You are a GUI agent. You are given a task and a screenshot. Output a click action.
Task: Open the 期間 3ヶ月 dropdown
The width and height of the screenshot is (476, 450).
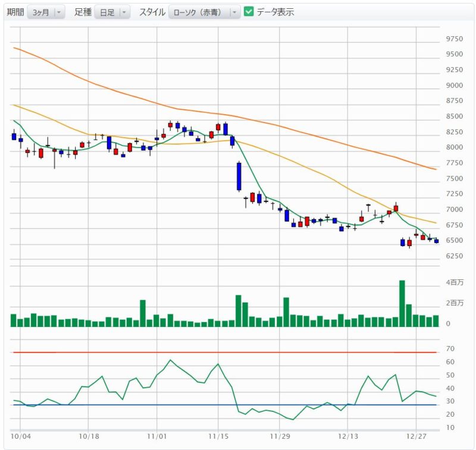tap(46, 12)
